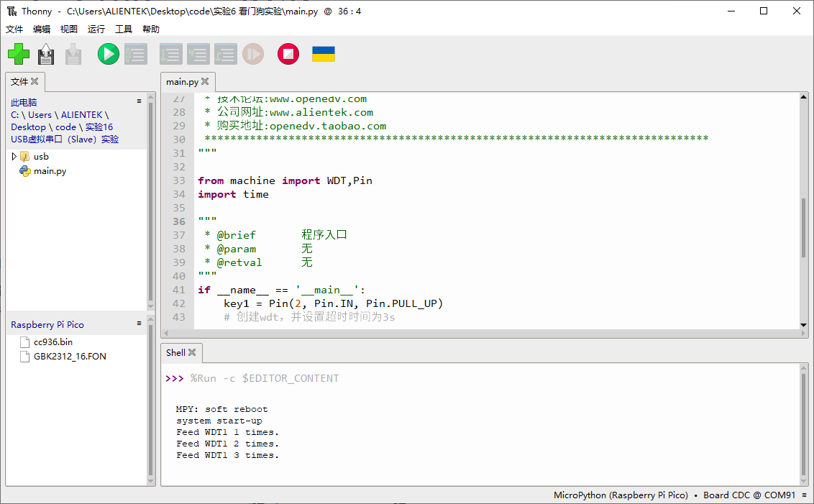
Task: Click the editor vertical scrollbar thumb
Action: 804,229
